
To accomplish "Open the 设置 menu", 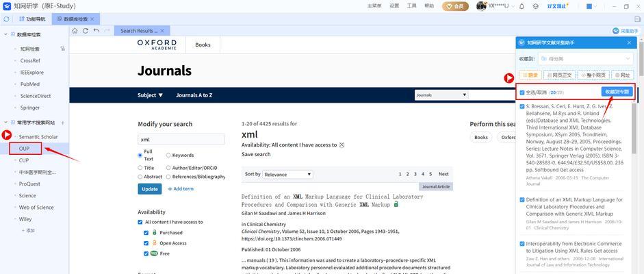I will coord(394,6).
